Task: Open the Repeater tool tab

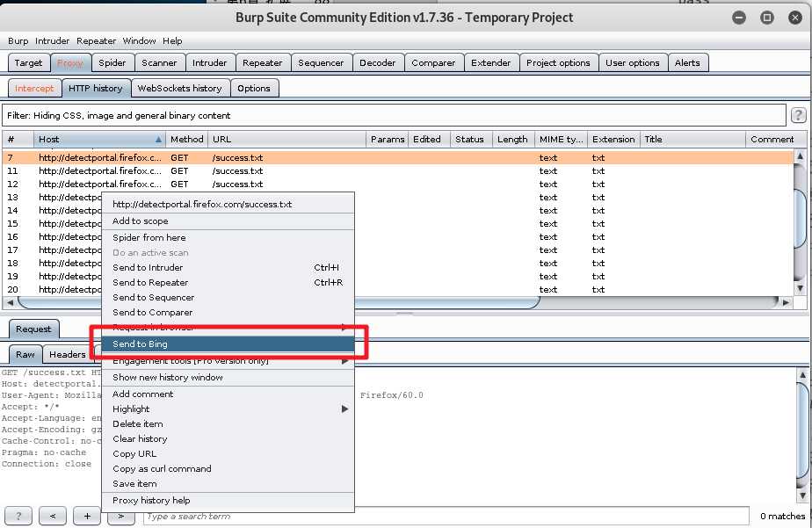Action: coord(263,62)
